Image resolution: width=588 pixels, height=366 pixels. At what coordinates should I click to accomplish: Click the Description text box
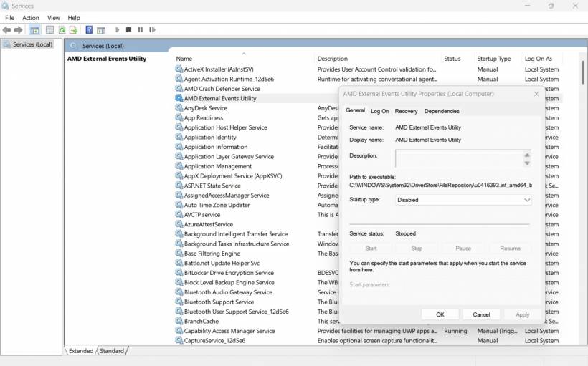(459, 158)
